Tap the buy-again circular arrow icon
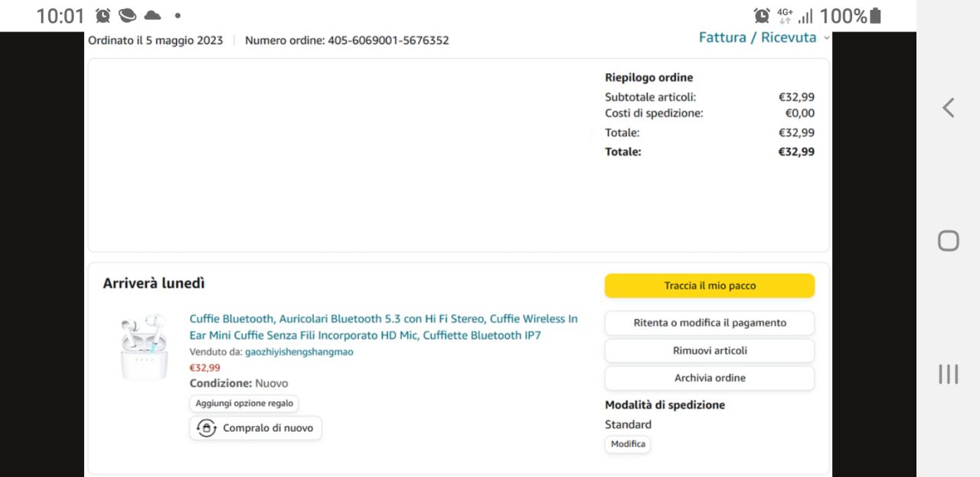980x477 pixels. [x=206, y=428]
